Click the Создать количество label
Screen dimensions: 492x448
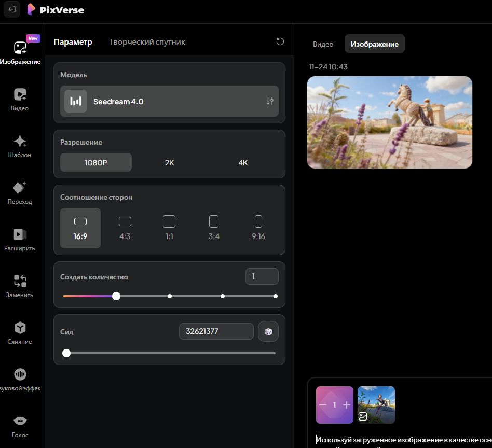coord(94,277)
